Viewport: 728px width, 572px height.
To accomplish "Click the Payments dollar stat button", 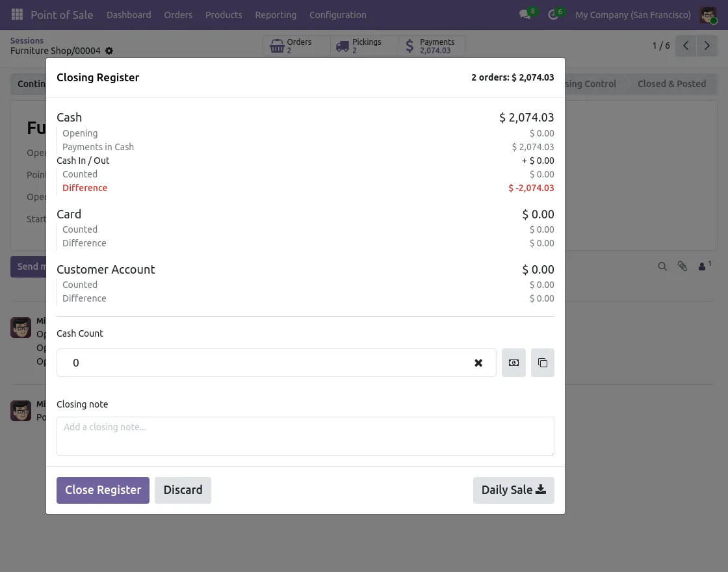I will 432,46.
